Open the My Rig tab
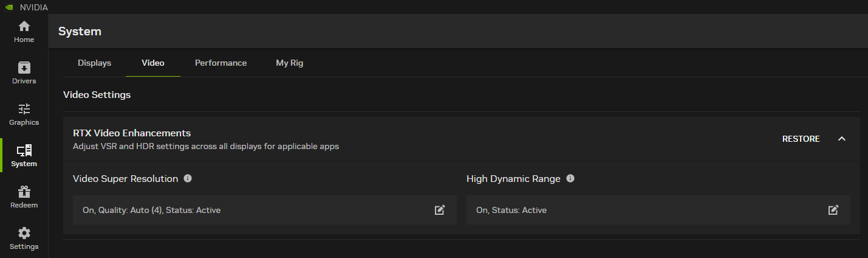This screenshot has height=258, width=868. point(289,63)
